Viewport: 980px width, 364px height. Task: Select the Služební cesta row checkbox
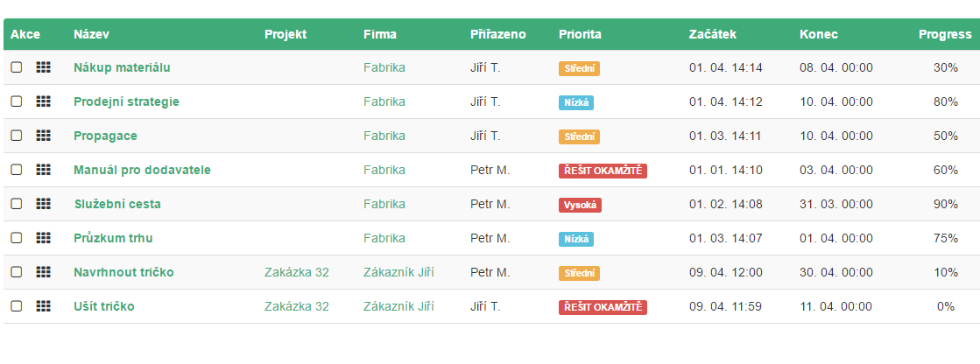[17, 204]
